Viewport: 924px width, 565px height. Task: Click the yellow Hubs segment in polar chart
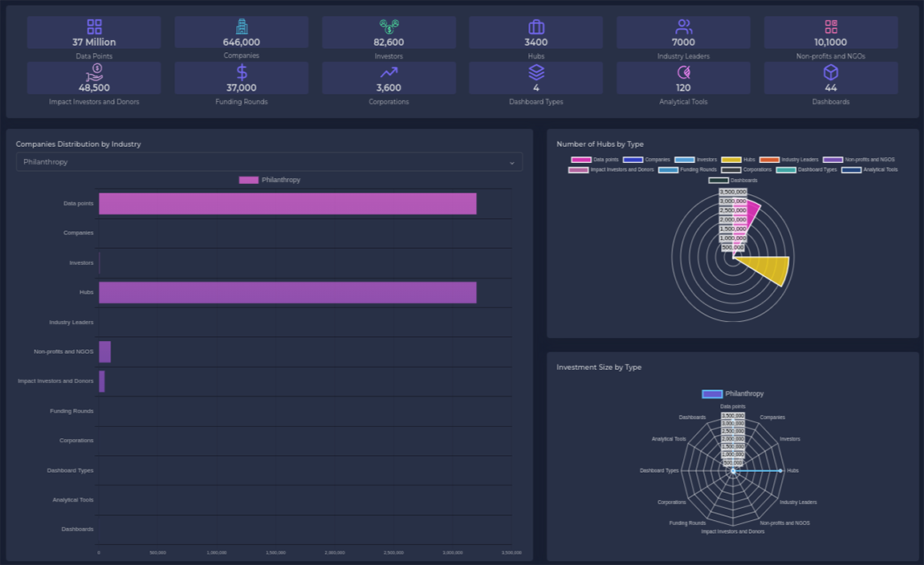[768, 270]
